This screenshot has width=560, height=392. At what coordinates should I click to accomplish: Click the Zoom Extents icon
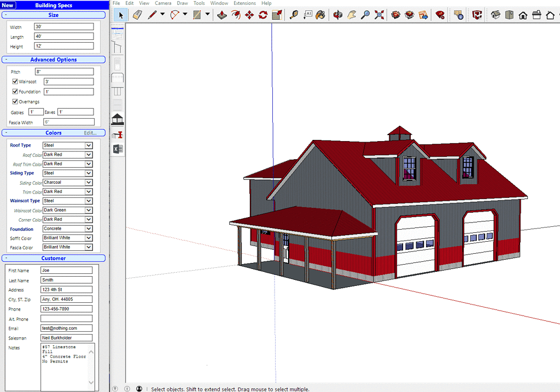(378, 15)
